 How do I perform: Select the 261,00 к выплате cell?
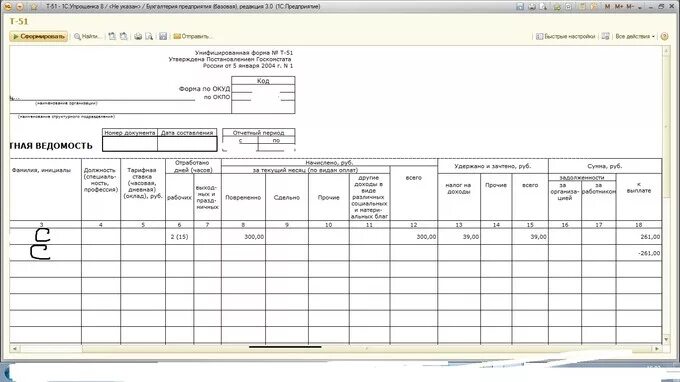coord(639,237)
